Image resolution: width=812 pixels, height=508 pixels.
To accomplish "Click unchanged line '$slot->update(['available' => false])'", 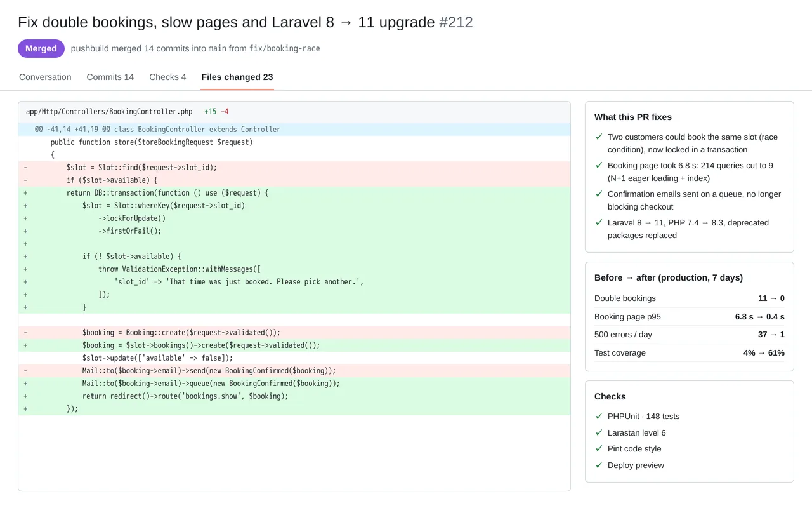I will [x=294, y=358].
